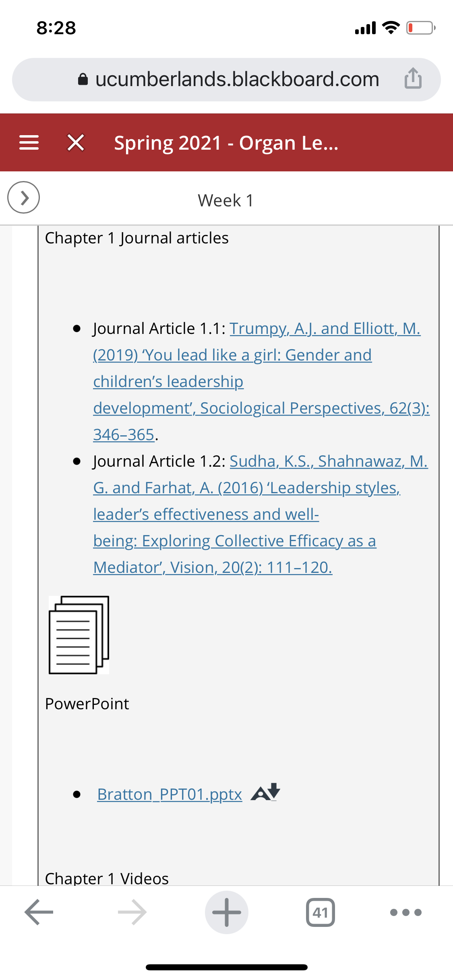The height and width of the screenshot is (980, 453).
Task: Open the ucumberlands.blackboard.com address field
Action: [226, 80]
